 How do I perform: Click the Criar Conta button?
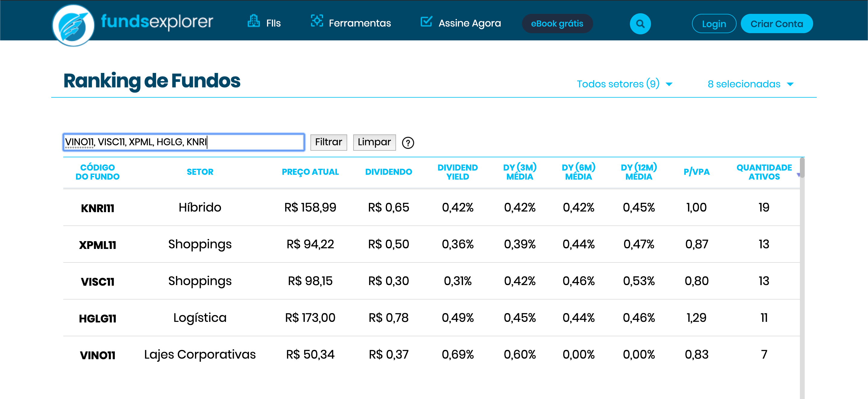tap(776, 24)
